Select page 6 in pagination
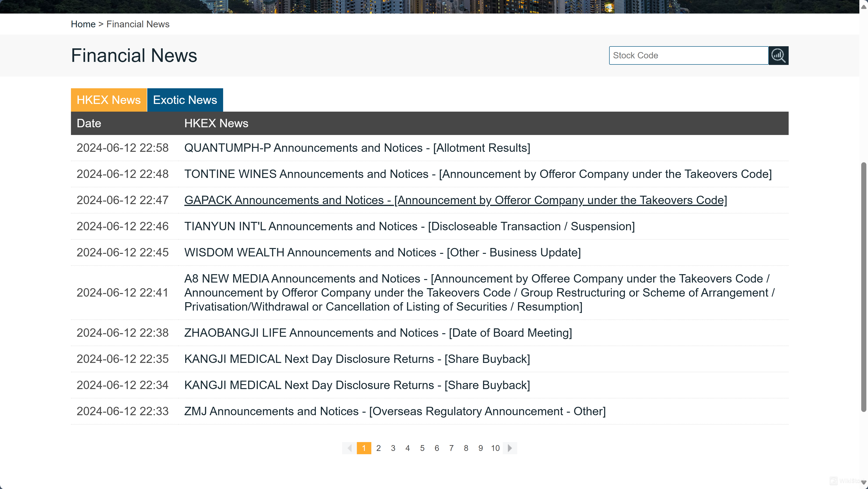The height and width of the screenshot is (489, 868). coord(436,448)
